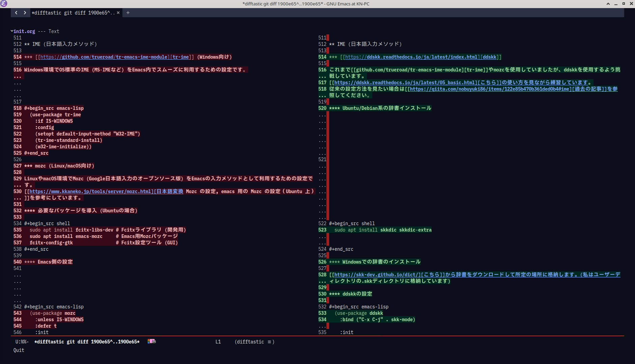Screen dimensions: 635x364
Task: Add a new tab with the plus button
Action: pos(128,13)
